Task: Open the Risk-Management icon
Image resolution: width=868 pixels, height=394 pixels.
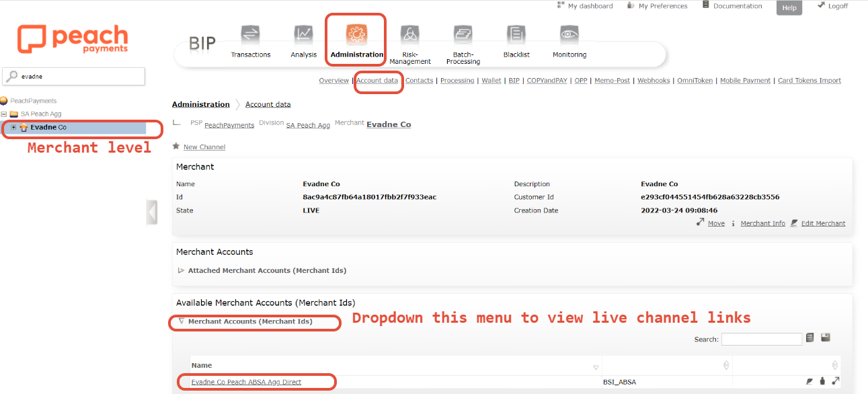Action: click(410, 35)
